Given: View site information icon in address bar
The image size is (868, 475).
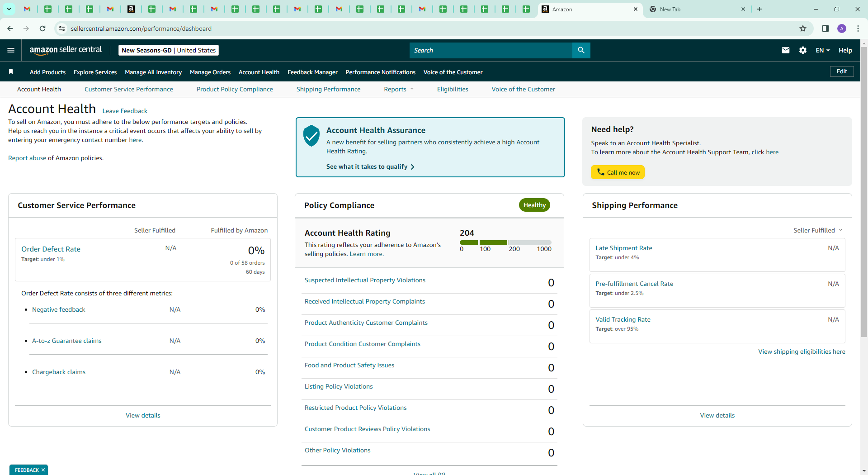Looking at the screenshot, I should [x=62, y=28].
